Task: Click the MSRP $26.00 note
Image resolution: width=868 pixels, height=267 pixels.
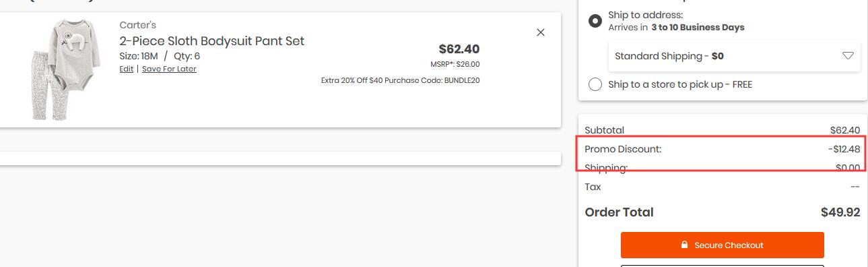Action: click(455, 64)
